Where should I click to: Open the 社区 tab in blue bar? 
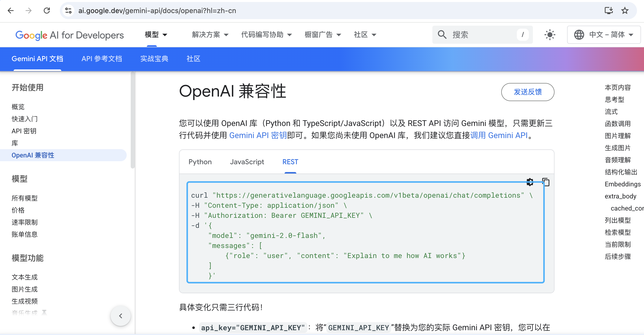point(193,59)
